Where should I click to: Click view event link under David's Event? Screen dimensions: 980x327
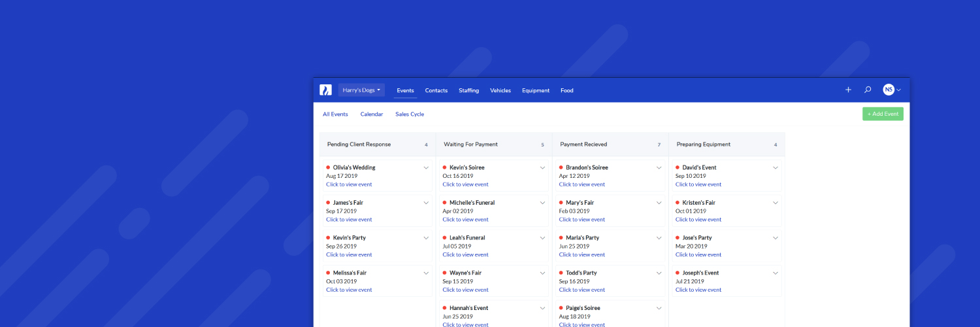coord(698,184)
